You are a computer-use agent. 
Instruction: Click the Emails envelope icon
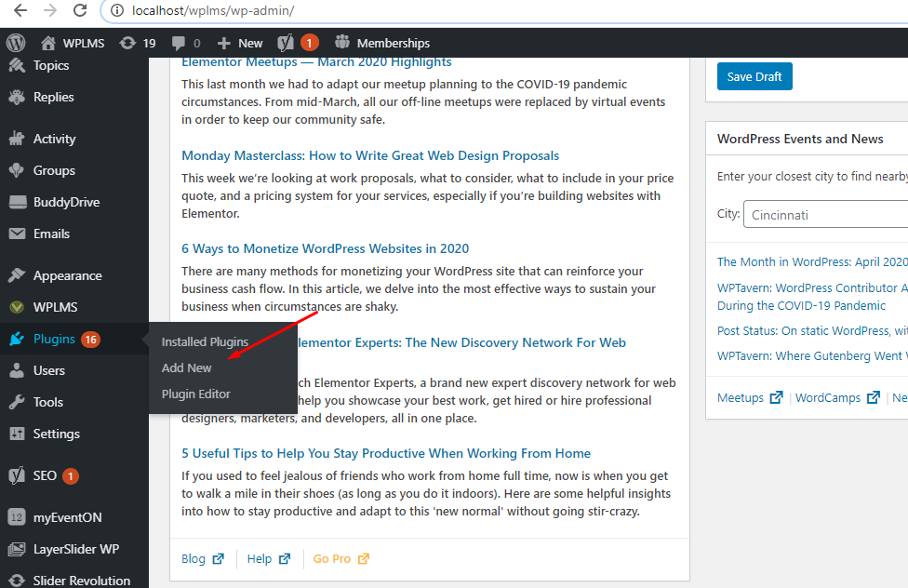[x=18, y=234]
